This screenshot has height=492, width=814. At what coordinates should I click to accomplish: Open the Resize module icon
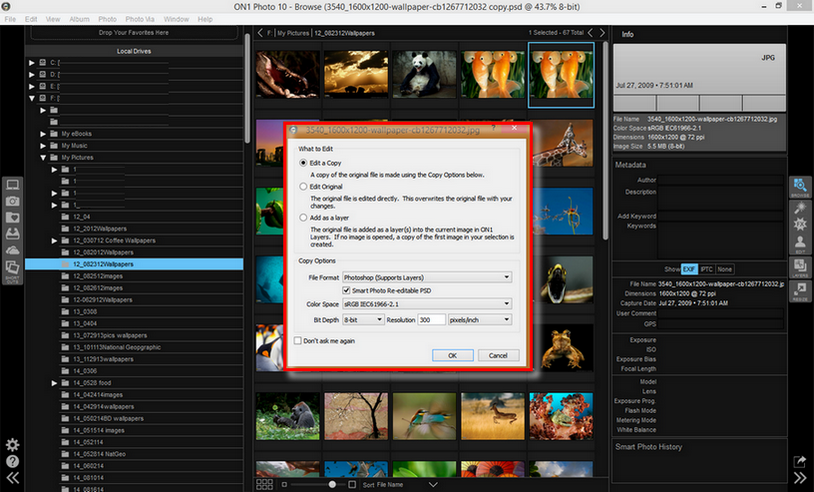[800, 291]
